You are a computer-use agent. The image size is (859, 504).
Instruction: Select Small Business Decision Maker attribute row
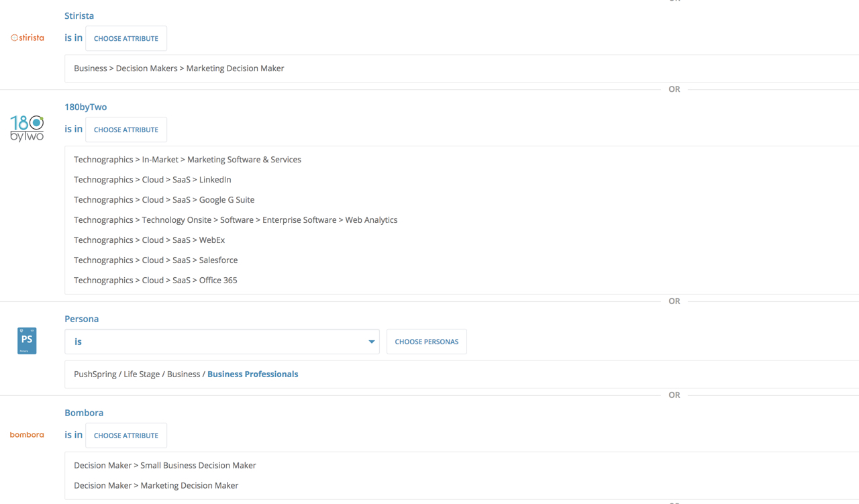click(x=165, y=465)
